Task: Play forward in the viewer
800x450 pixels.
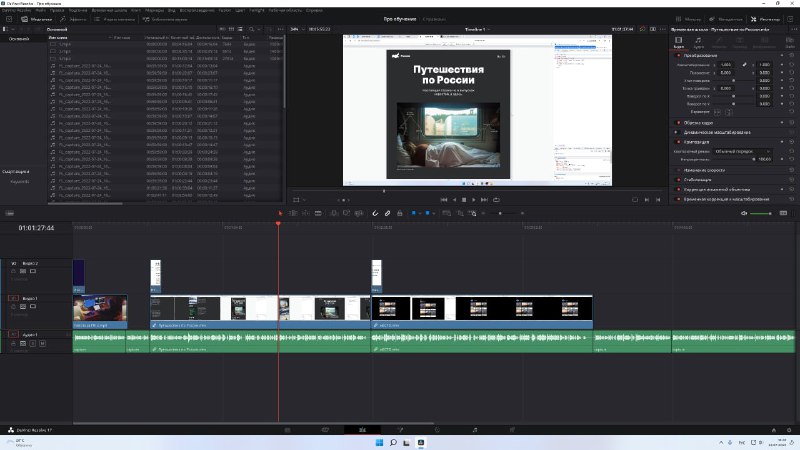Action: pos(474,199)
